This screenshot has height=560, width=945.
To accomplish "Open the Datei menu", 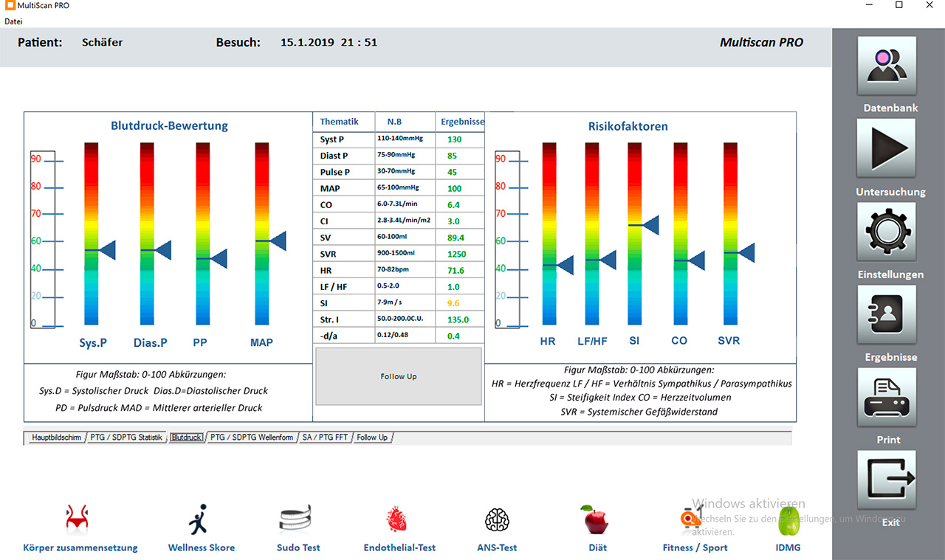I will 13,21.
